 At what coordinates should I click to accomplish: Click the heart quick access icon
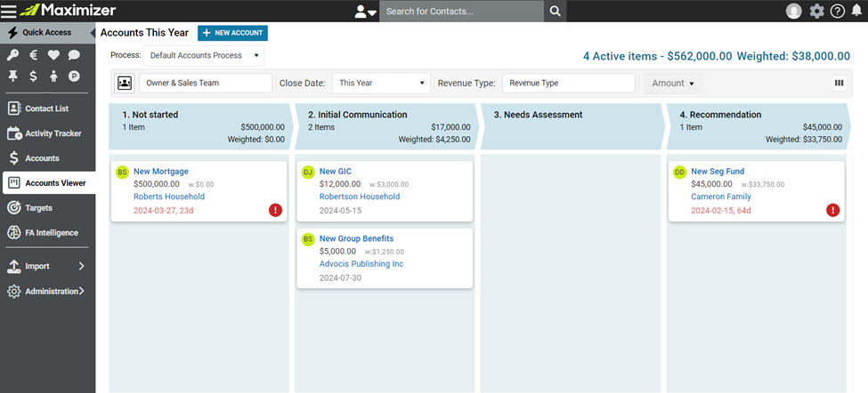(x=53, y=55)
